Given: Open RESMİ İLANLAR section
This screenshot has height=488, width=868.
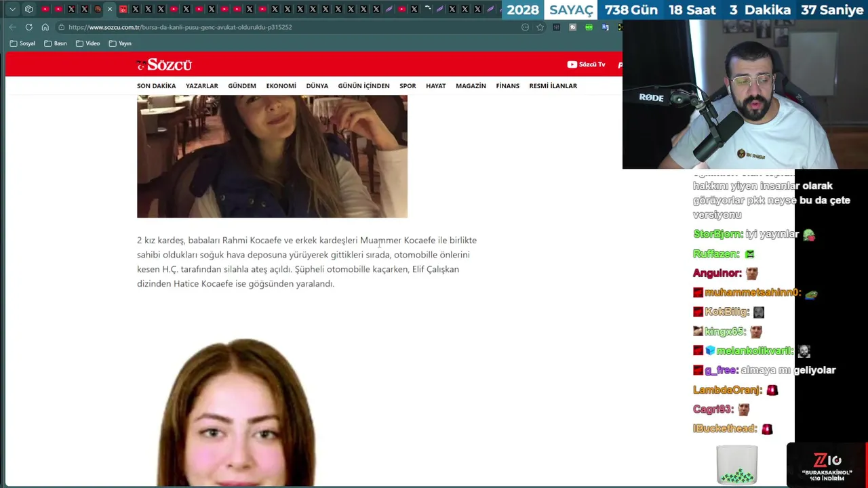Looking at the screenshot, I should [x=553, y=86].
